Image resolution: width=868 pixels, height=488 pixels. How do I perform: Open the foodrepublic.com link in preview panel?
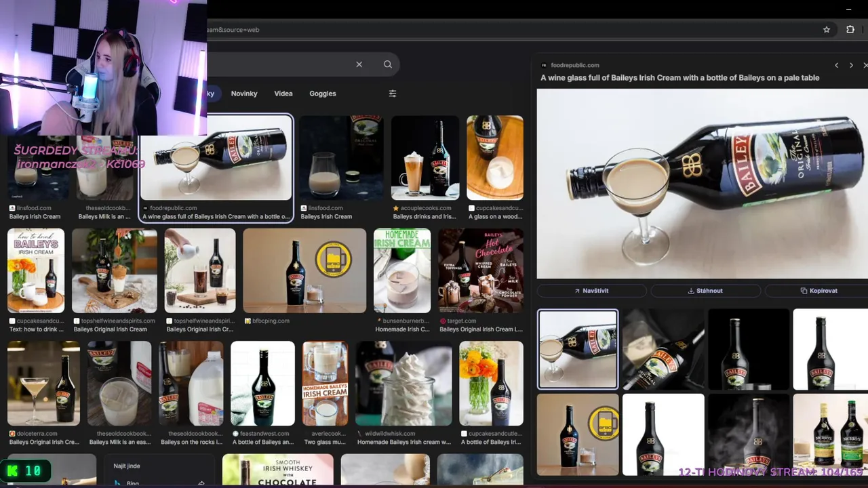[x=574, y=65]
